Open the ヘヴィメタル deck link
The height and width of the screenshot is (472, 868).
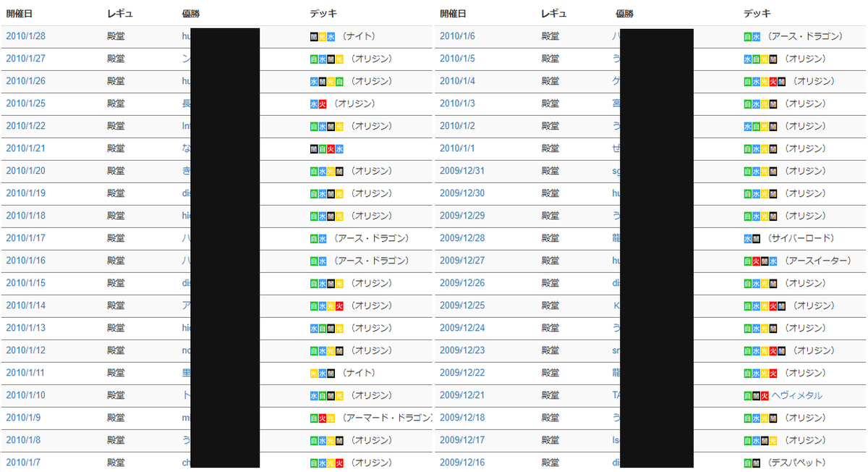pos(797,395)
